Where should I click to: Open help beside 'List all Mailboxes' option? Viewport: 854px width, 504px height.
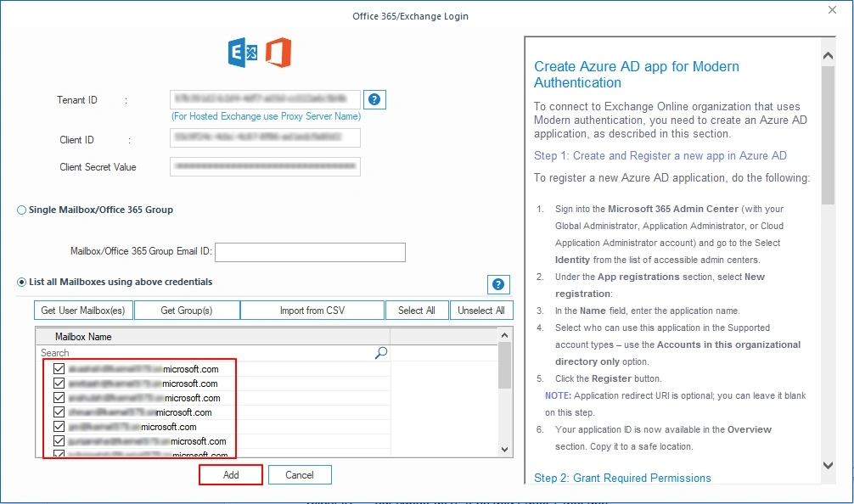click(x=498, y=284)
